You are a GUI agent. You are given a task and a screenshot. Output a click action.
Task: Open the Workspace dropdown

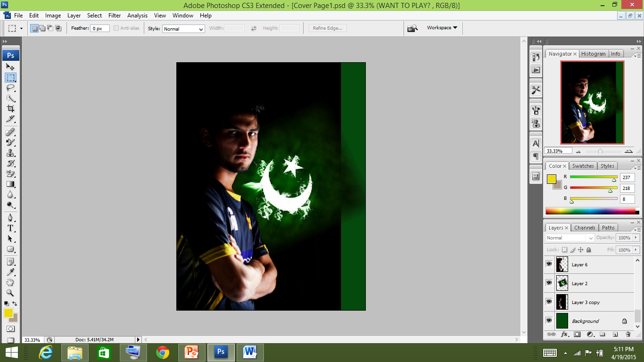(x=442, y=28)
